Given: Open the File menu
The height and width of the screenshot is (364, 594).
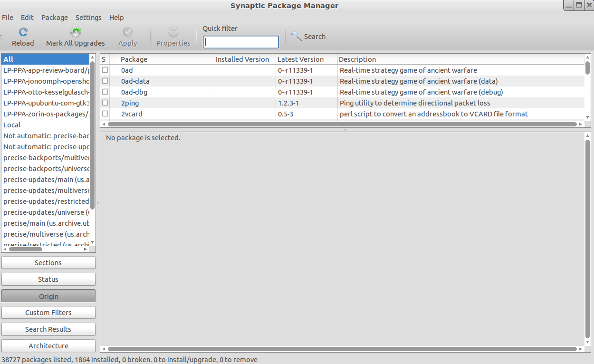Looking at the screenshot, I should coord(8,18).
